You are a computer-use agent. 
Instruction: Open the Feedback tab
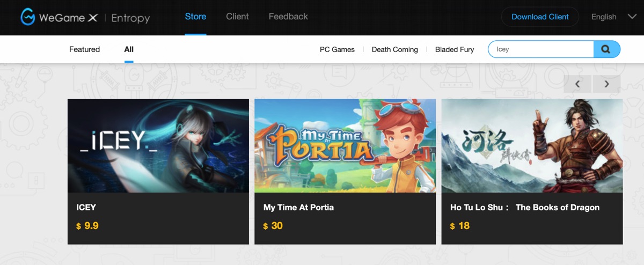288,17
